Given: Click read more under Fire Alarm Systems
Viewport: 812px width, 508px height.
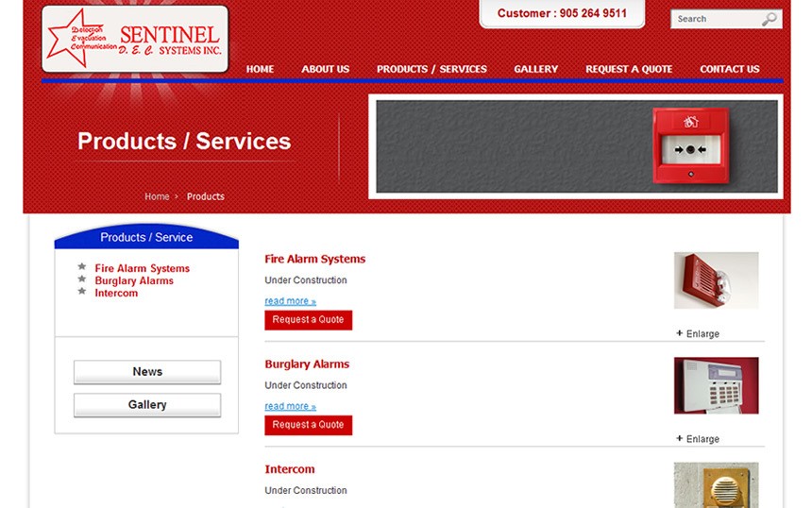Looking at the screenshot, I should pyautogui.click(x=290, y=301).
